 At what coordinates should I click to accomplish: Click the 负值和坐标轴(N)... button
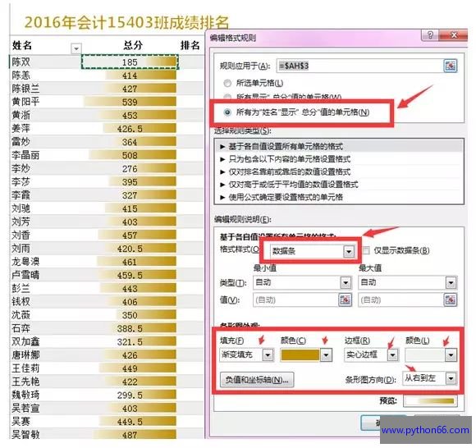pyautogui.click(x=257, y=380)
